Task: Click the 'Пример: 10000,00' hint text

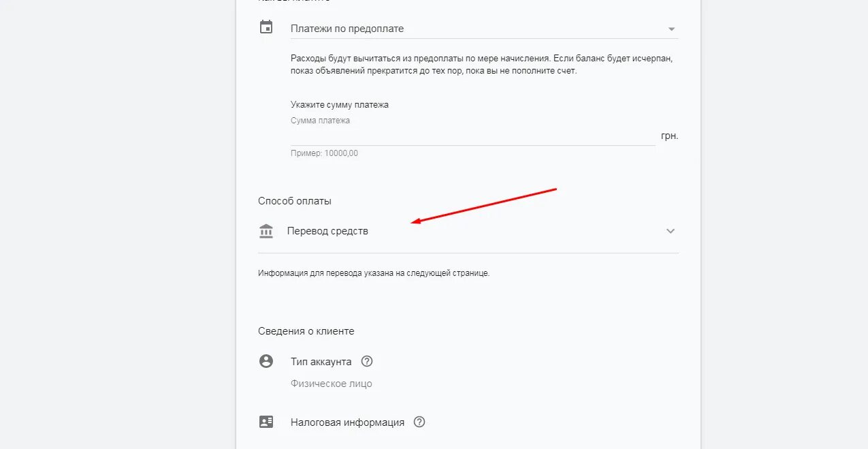Action: click(324, 153)
